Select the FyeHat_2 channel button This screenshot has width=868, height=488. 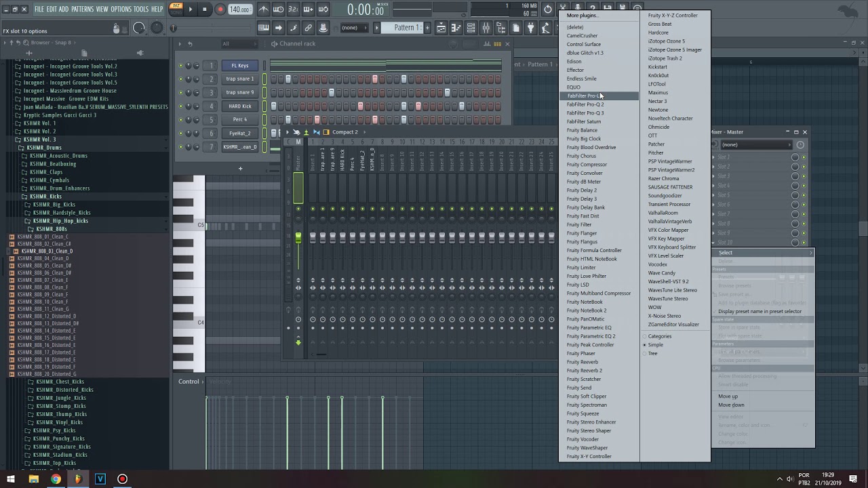240,134
